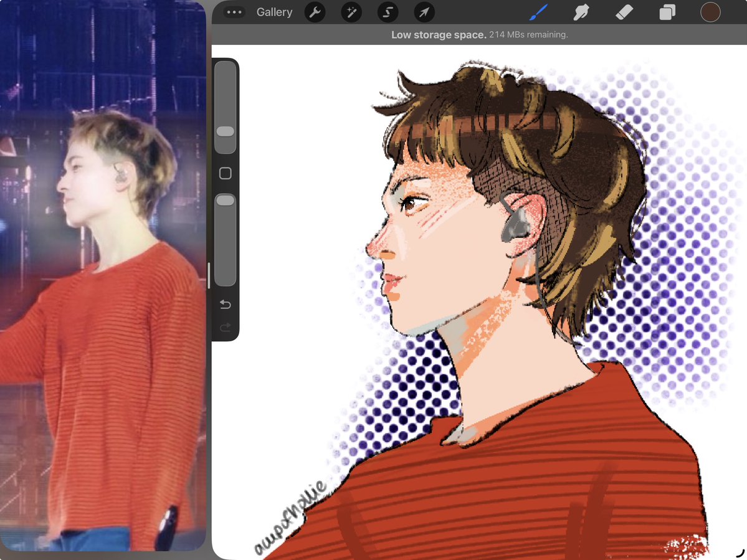Open the Adjustments magic wand menu
747x560 pixels.
point(351,12)
